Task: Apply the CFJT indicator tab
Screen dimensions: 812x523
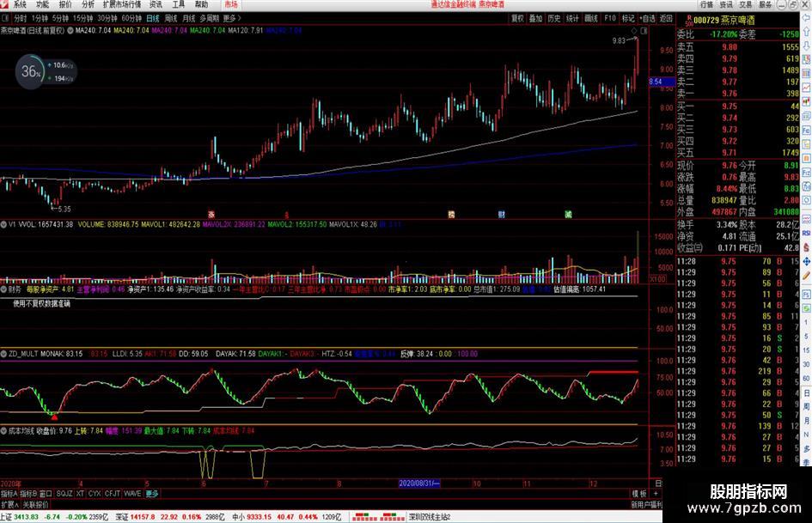Action: tap(113, 494)
